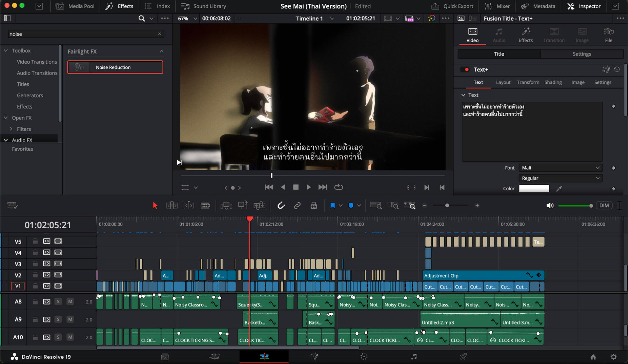Activate the Trim Edit mode tool

[172, 205]
